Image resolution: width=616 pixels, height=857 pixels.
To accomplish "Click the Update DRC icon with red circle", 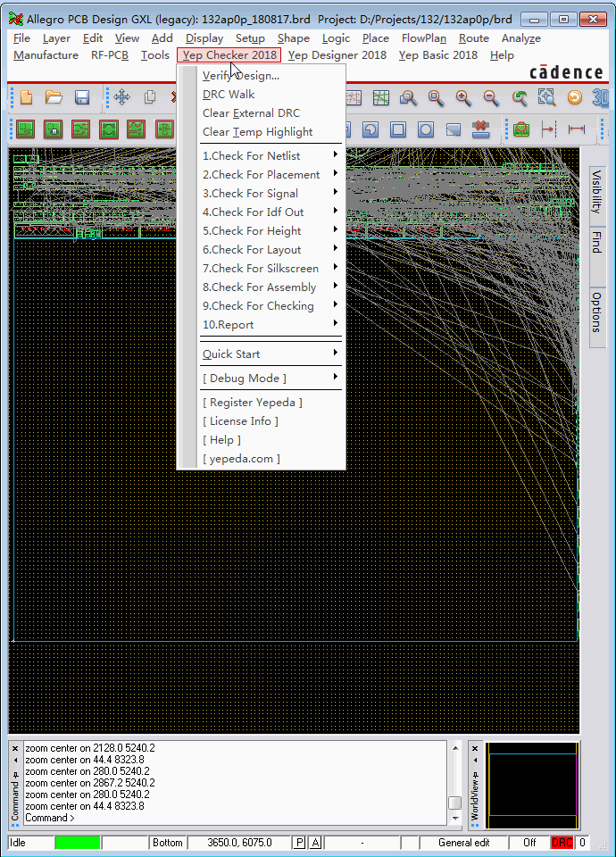I will click(x=521, y=129).
